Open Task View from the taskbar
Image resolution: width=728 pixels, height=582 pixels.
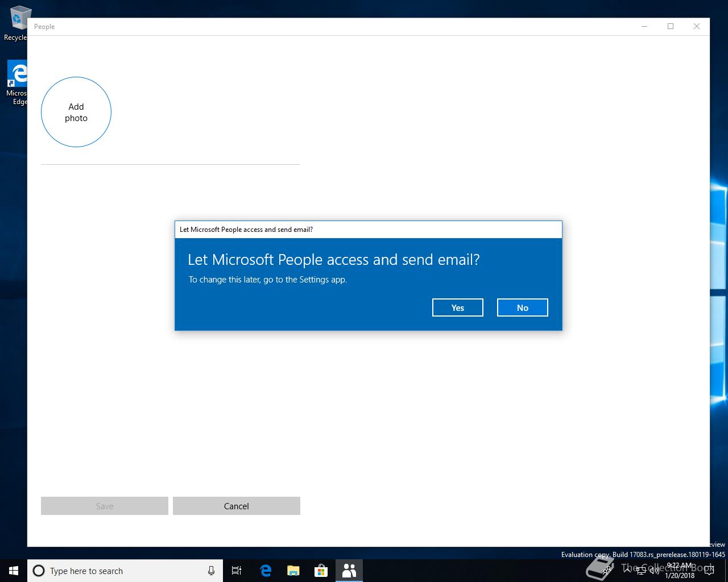pyautogui.click(x=237, y=571)
